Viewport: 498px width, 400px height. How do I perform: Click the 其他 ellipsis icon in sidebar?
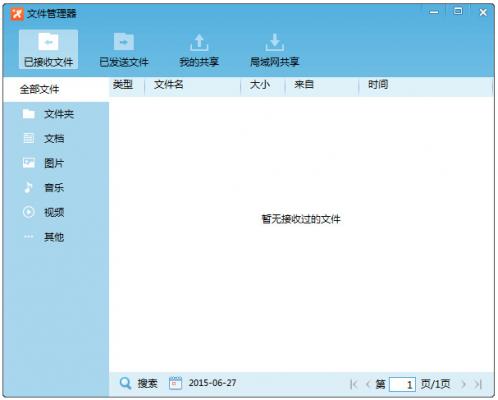(29, 237)
